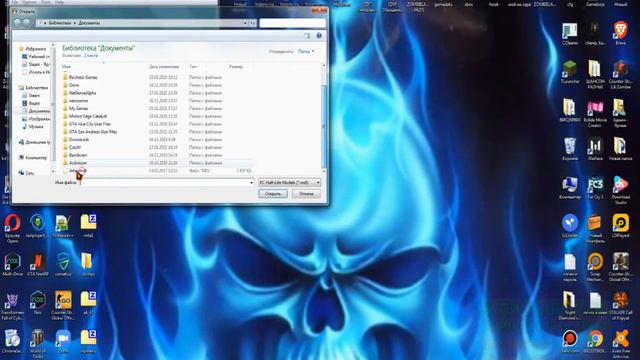Open the address bar history dropdown
This screenshot has height=360, width=640.
pyautogui.click(x=245, y=23)
